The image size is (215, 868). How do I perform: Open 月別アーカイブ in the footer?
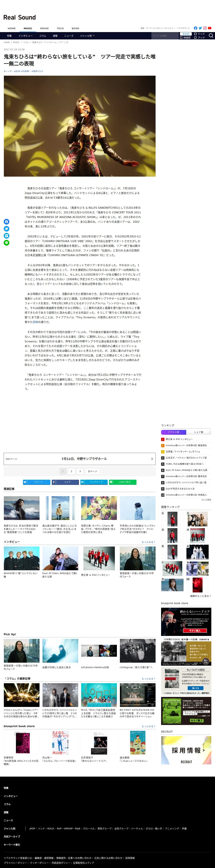coord(12,836)
